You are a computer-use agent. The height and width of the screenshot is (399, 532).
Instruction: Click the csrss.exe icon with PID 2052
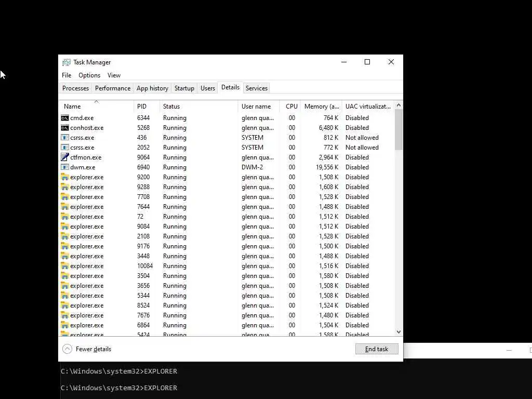pyautogui.click(x=64, y=147)
